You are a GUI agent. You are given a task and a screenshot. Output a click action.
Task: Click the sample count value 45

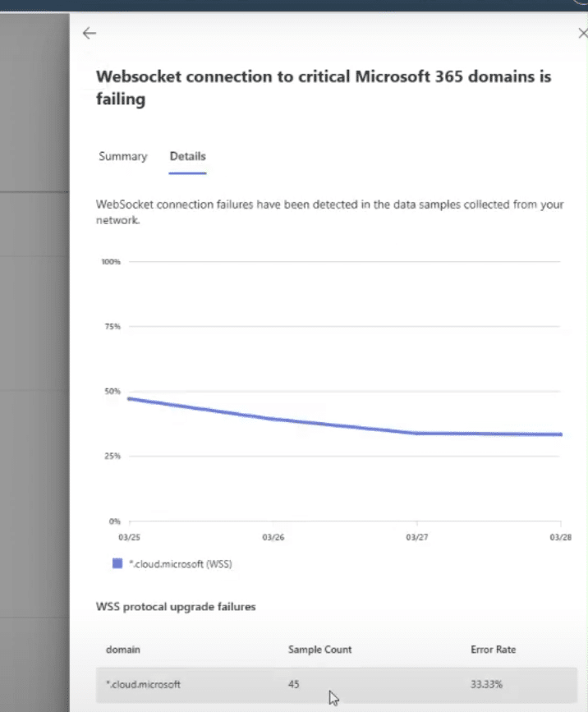pos(294,684)
